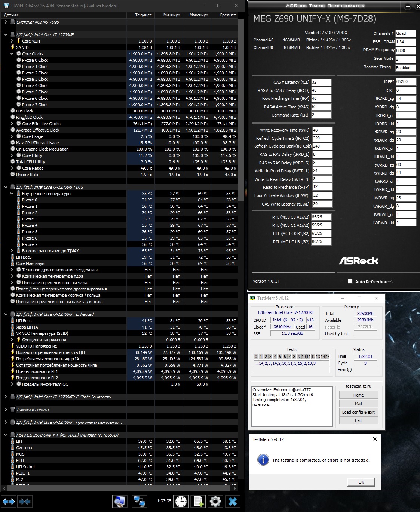
Task: Click the P-core 7 Clock row
Action: pyautogui.click(x=120, y=105)
